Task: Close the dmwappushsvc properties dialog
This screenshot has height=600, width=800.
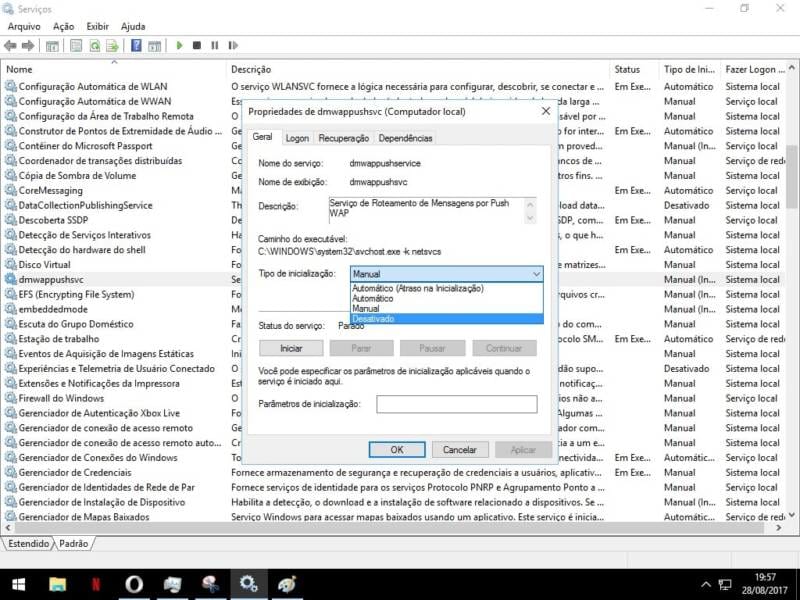Action: (x=545, y=111)
